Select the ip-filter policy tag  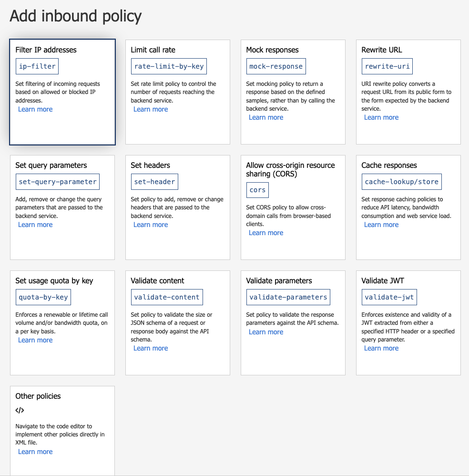37,66
